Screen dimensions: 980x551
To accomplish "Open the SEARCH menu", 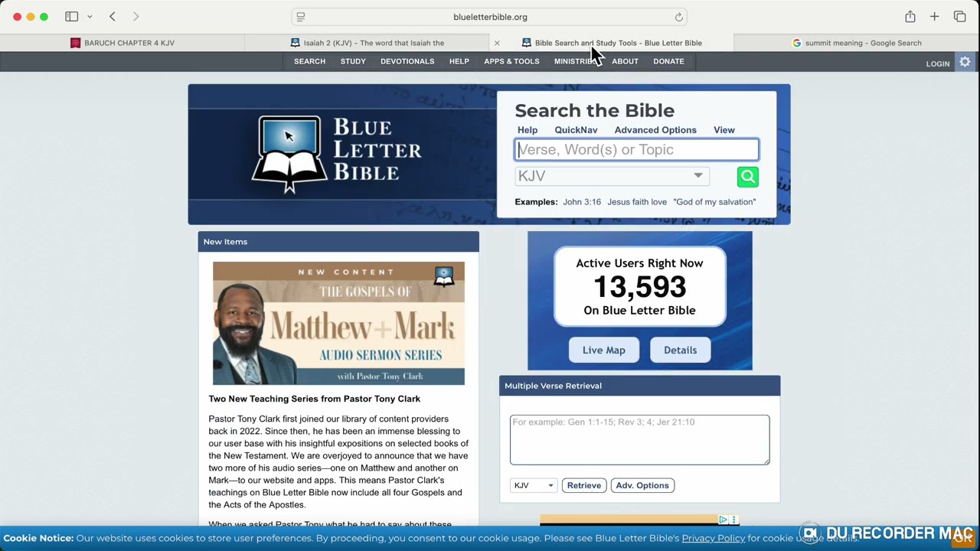I will coord(309,61).
